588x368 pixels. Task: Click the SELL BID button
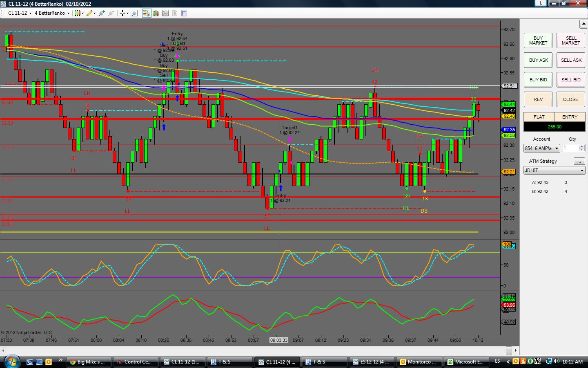(571, 80)
